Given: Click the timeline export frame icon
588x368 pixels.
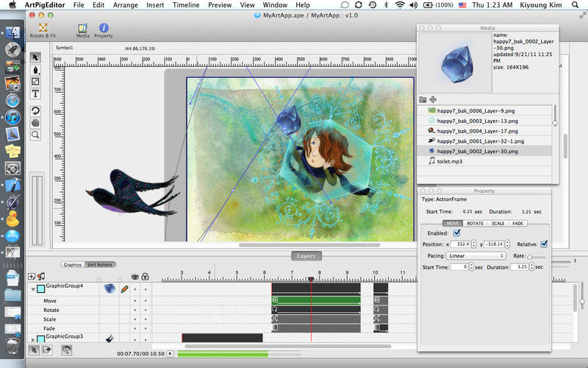Looking at the screenshot, I should 46,350.
